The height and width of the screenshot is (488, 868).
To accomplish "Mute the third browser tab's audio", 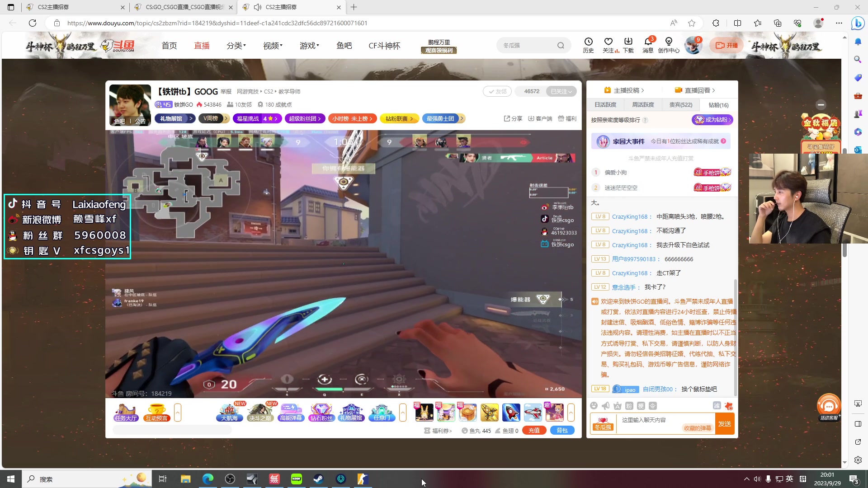I will click(x=258, y=7).
